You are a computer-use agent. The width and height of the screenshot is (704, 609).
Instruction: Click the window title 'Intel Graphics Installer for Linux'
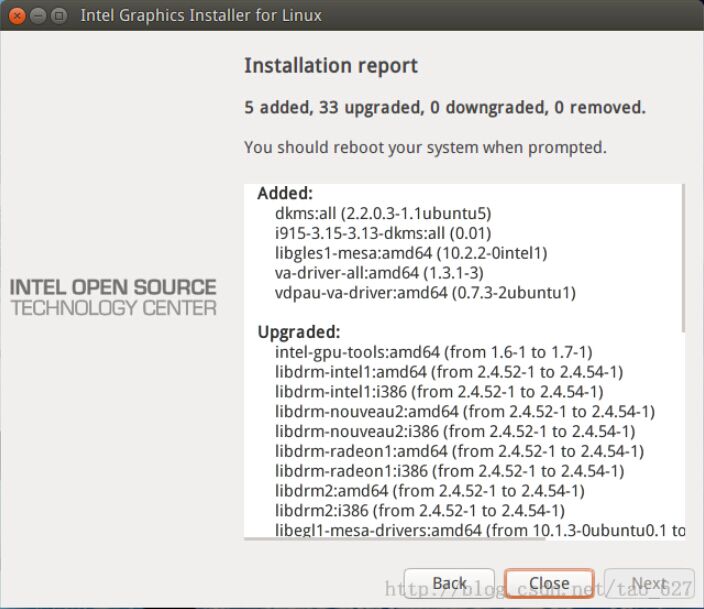point(201,16)
